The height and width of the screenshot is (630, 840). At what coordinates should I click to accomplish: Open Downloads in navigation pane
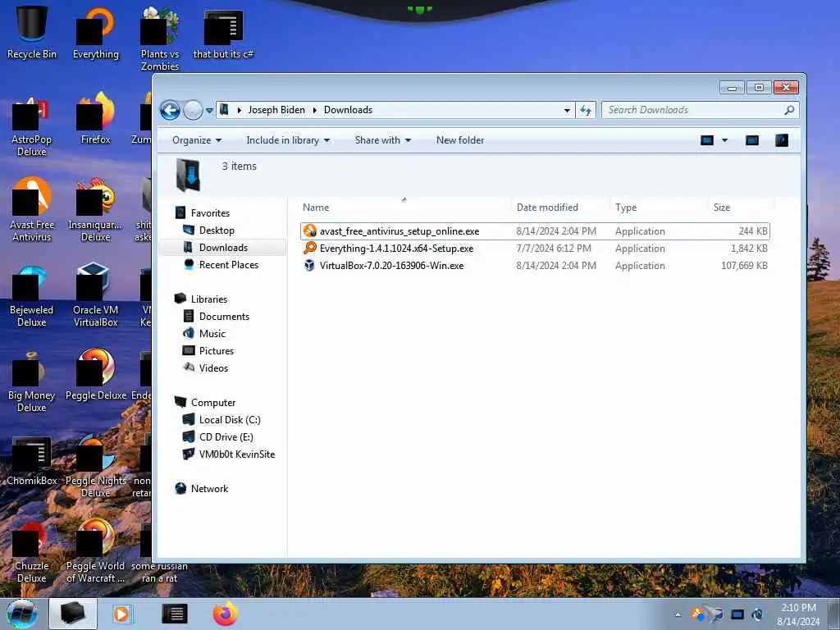[223, 248]
